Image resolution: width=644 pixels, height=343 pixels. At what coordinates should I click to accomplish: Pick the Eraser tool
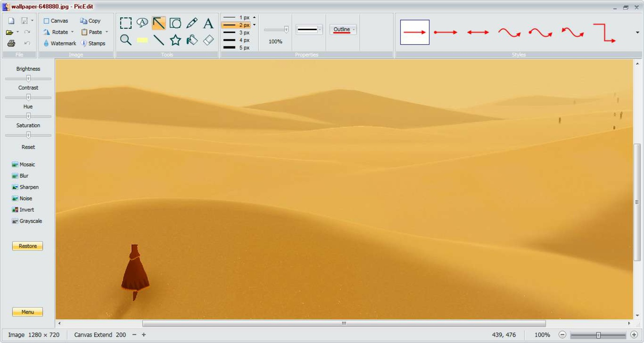coord(208,40)
